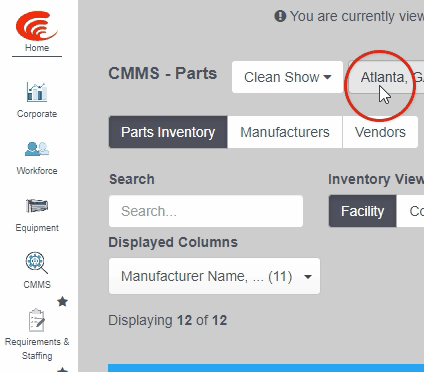This screenshot has width=424, height=372.
Task: Toggle Facility inventory view
Action: [x=362, y=211]
